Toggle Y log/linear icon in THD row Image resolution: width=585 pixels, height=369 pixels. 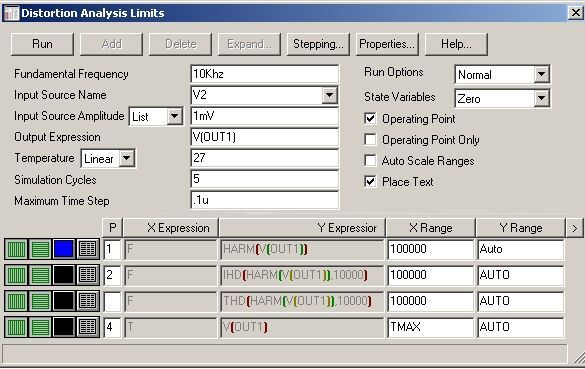pyautogui.click(x=40, y=301)
